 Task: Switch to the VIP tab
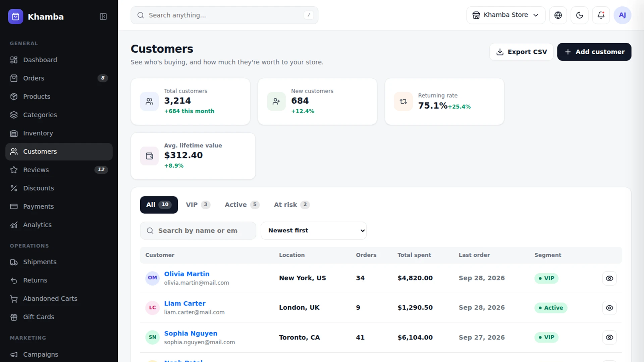point(198,205)
